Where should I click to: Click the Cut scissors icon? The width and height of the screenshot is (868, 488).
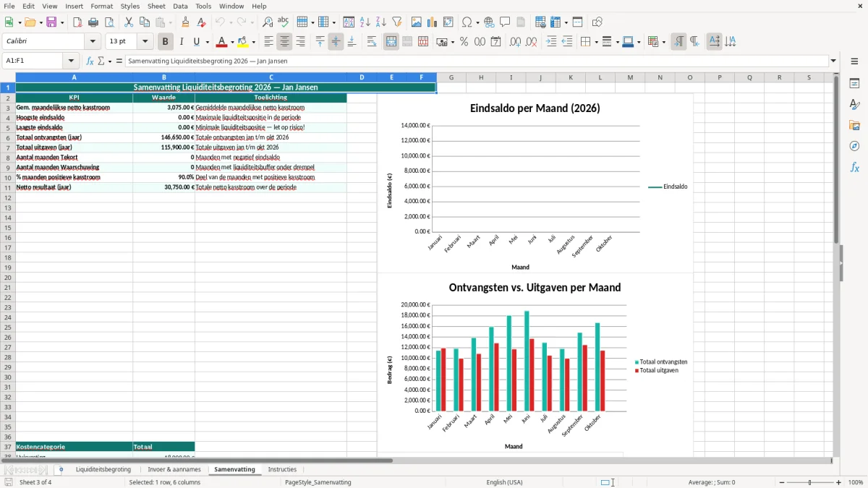128,22
